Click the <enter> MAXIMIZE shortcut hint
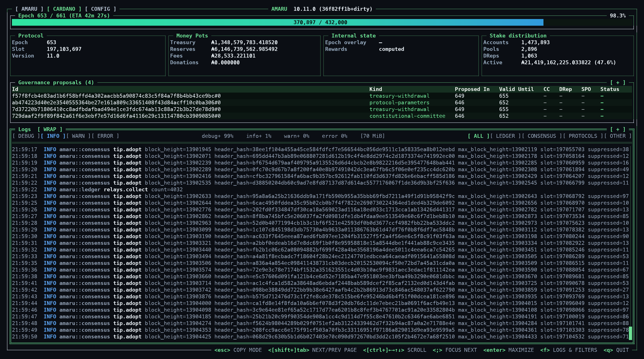Image resolution: width=644 pixels, height=359 pixels. click(x=508, y=350)
